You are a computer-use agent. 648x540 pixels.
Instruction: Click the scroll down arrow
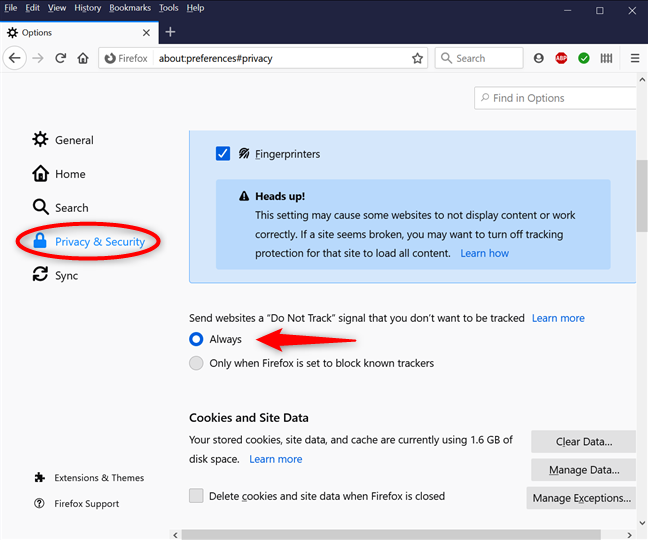642,523
